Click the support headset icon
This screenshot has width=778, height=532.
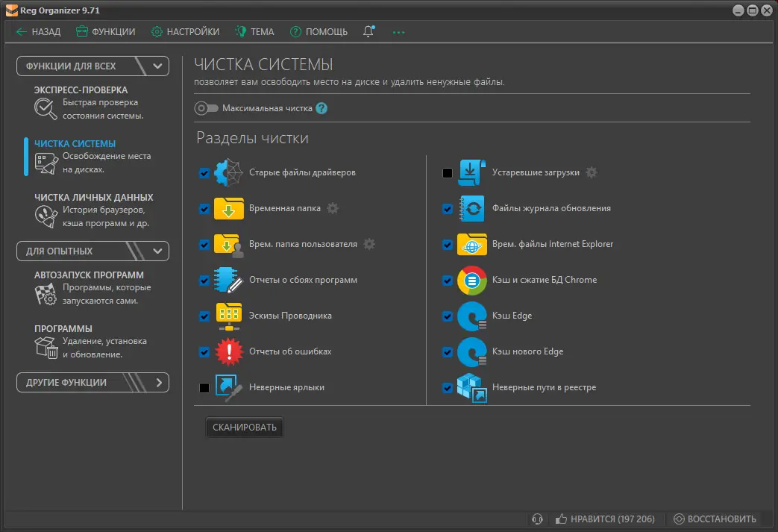coord(537,519)
